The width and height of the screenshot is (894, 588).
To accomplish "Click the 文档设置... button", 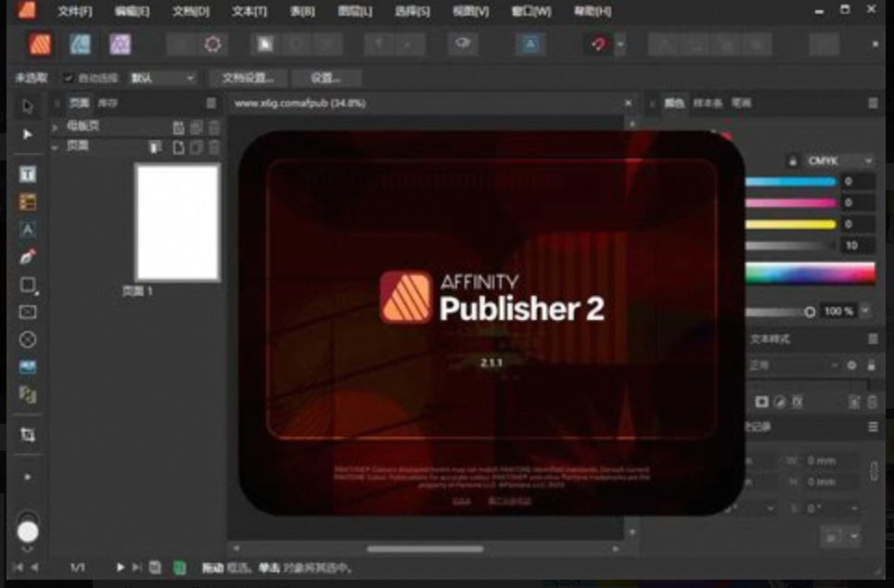I will pyautogui.click(x=248, y=78).
